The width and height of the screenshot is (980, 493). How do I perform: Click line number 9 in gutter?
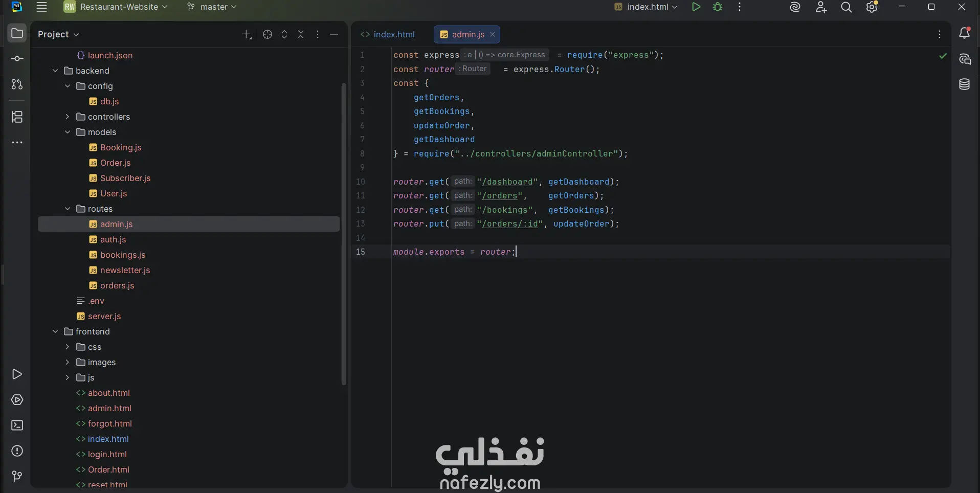362,167
